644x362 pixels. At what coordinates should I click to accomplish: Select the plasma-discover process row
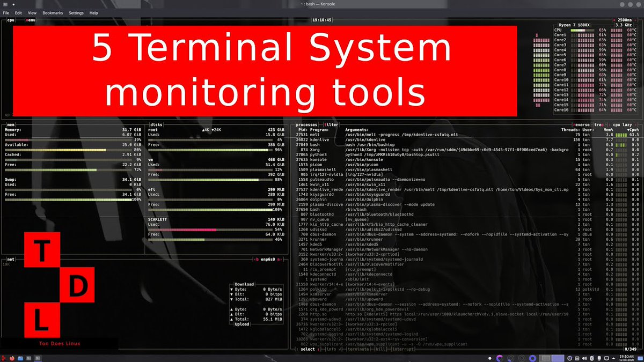pyautogui.click(x=467, y=204)
